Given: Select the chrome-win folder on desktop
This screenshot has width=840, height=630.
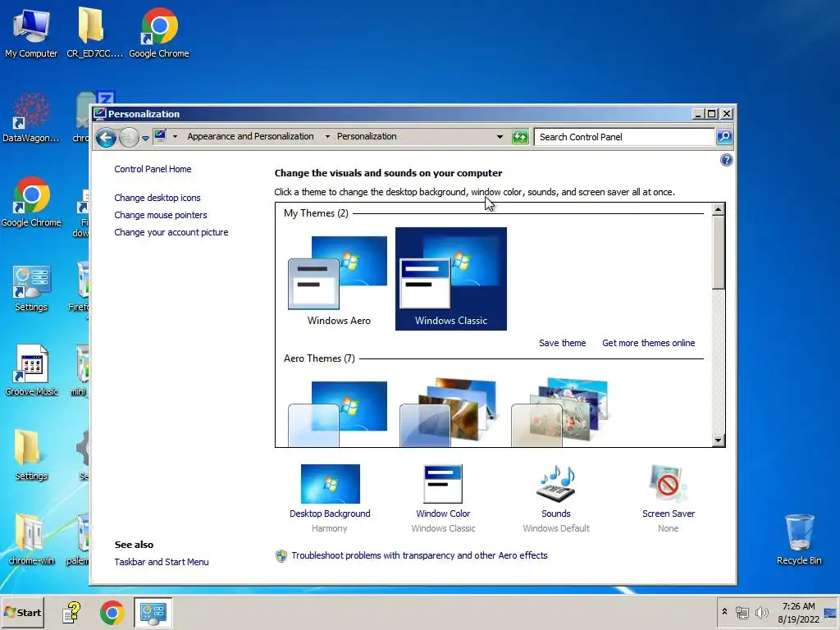Looking at the screenshot, I should (31, 540).
